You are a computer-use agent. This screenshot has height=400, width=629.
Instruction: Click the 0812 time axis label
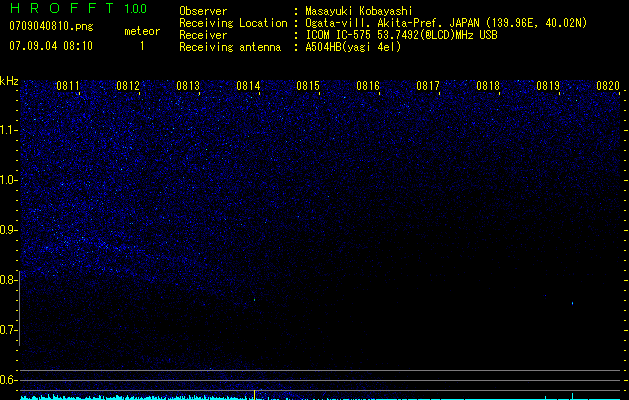tap(128, 86)
